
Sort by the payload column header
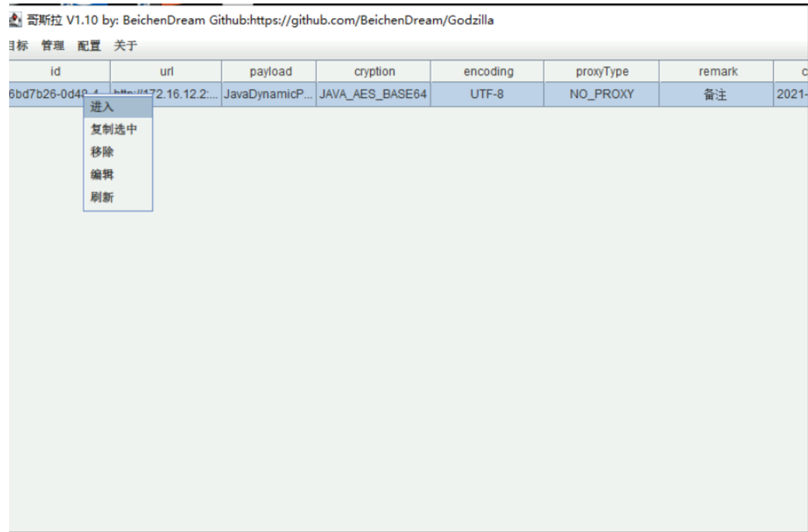tap(269, 71)
